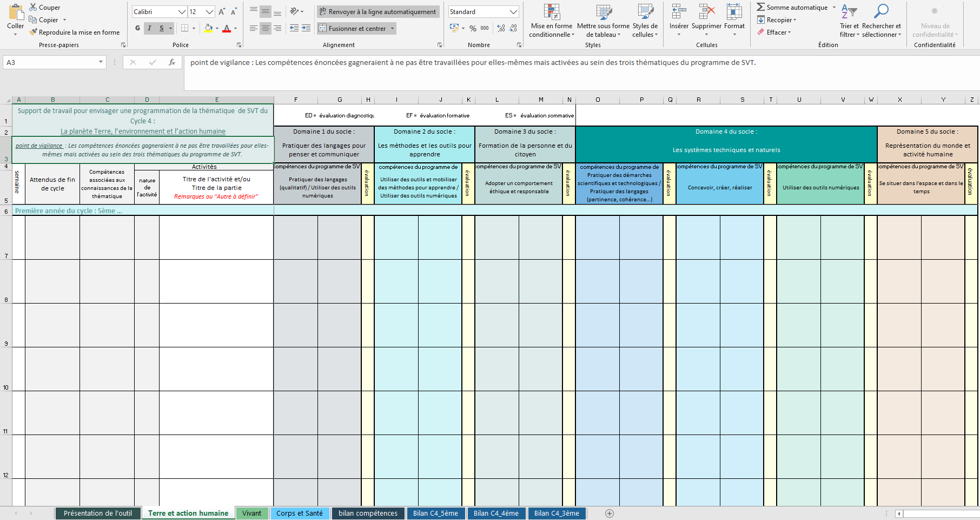This screenshot has width=980, height=520.
Task: Apply the yellow fill color bucket
Action: [x=209, y=28]
